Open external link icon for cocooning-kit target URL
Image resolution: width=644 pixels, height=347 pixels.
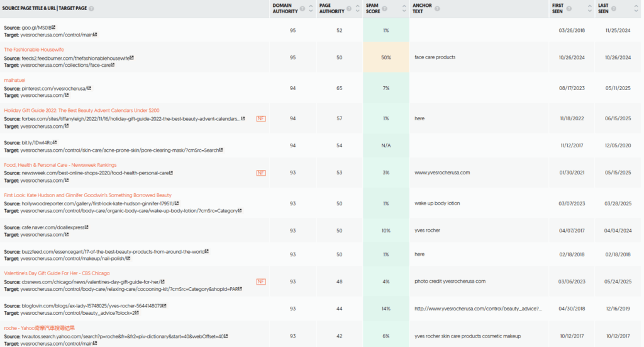[x=240, y=289]
